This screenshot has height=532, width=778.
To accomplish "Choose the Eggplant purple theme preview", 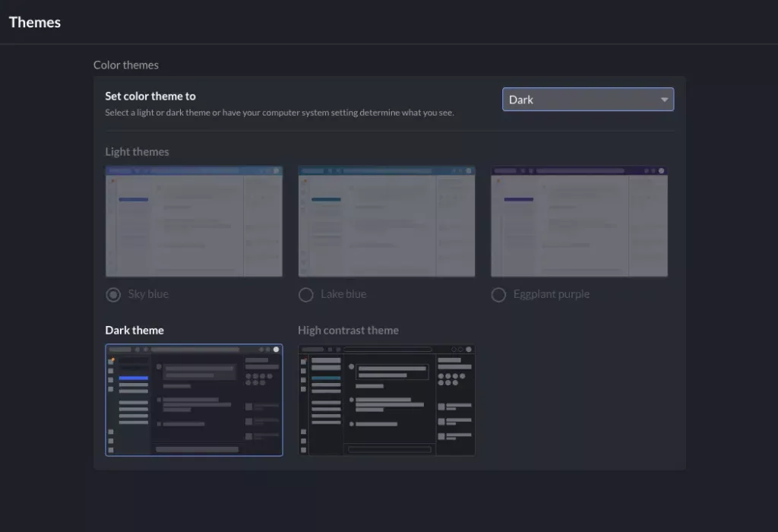I will [579, 221].
